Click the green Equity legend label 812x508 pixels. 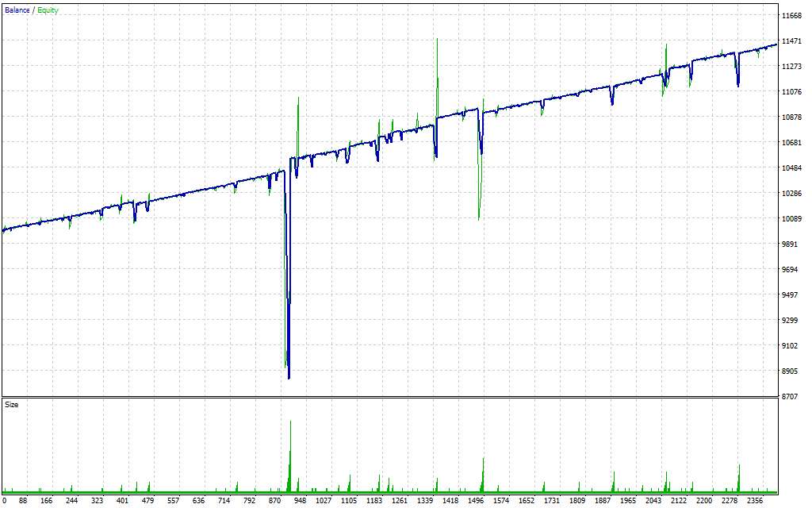pos(48,10)
